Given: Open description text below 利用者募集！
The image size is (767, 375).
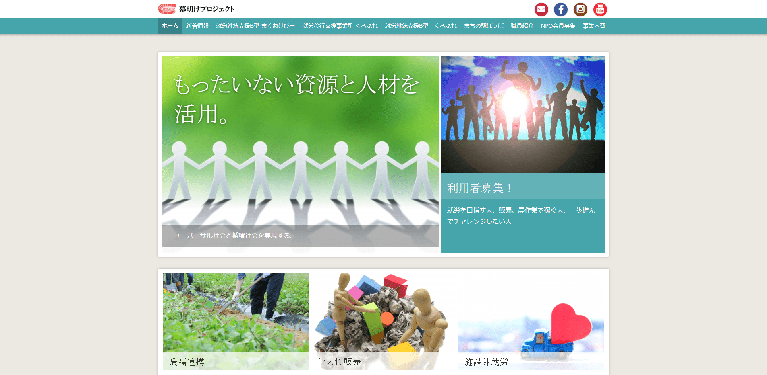Looking at the screenshot, I should coord(522,216).
